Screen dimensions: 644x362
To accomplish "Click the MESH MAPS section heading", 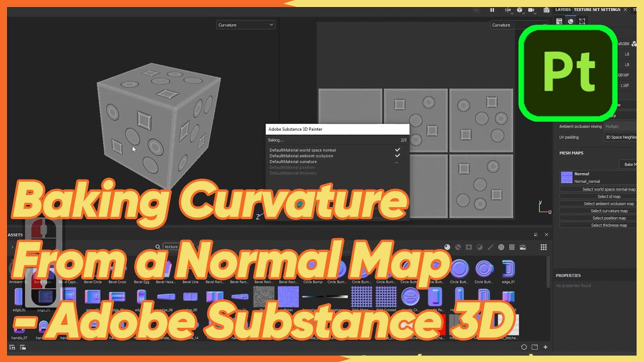I will tap(572, 153).
